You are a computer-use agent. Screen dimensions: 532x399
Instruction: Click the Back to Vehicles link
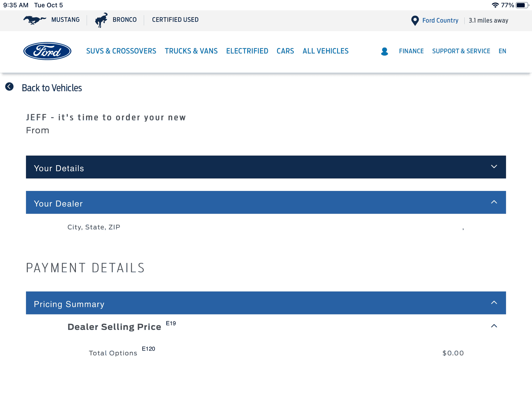pyautogui.click(x=52, y=88)
